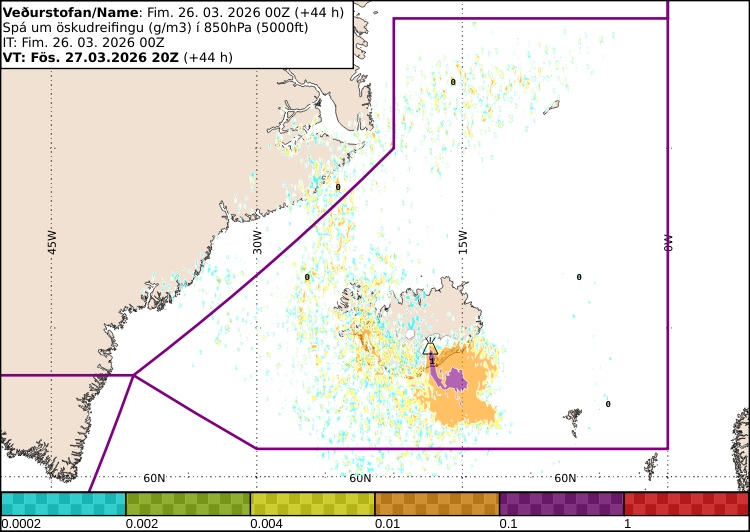Viewport: 750px width, 532px height.
Task: Click the contour label '1' beneath the volcano marker
Action: [432, 361]
